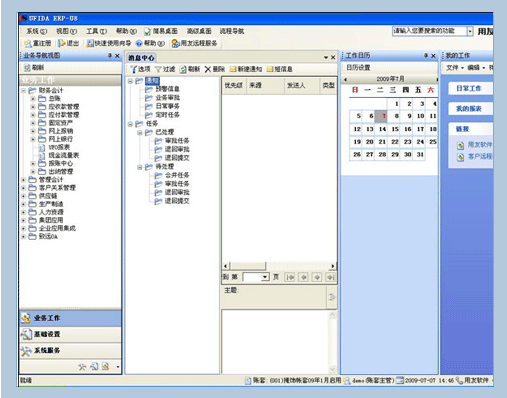Image resolution: width=507 pixels, height=398 pixels.
Task: Click the 日历设置 button
Action: [x=358, y=68]
